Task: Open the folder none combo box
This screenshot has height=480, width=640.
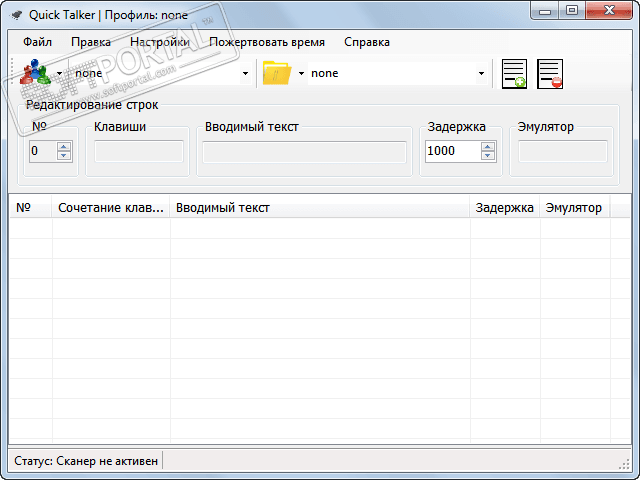Action: (398, 73)
